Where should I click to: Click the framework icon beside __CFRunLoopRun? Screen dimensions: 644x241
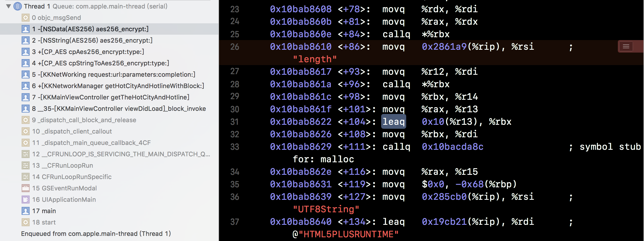[26, 165]
